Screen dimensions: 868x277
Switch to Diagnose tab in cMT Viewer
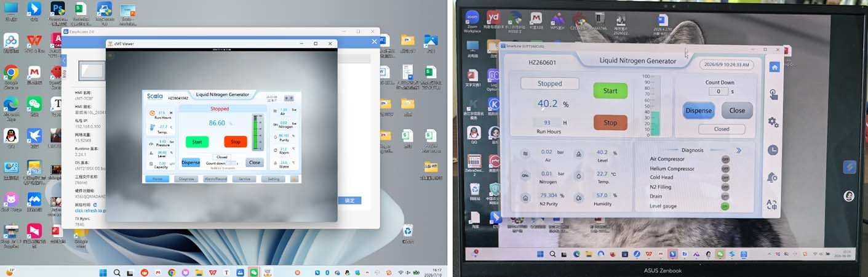click(186, 179)
